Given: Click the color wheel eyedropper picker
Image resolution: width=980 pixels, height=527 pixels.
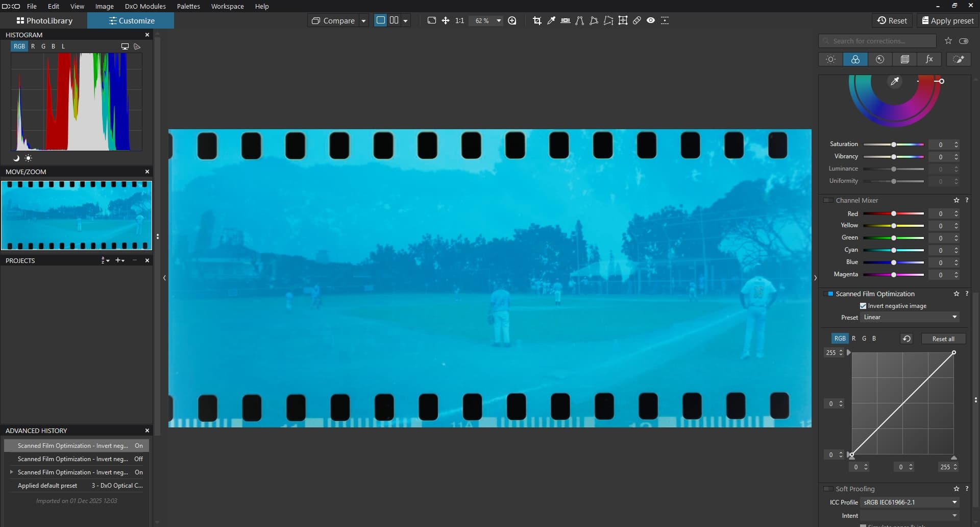Looking at the screenshot, I should [895, 82].
